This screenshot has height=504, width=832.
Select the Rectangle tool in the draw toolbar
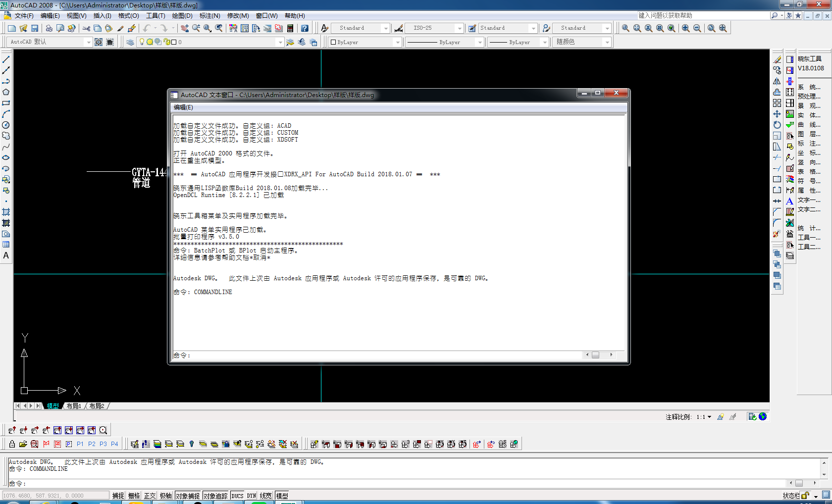pos(6,103)
